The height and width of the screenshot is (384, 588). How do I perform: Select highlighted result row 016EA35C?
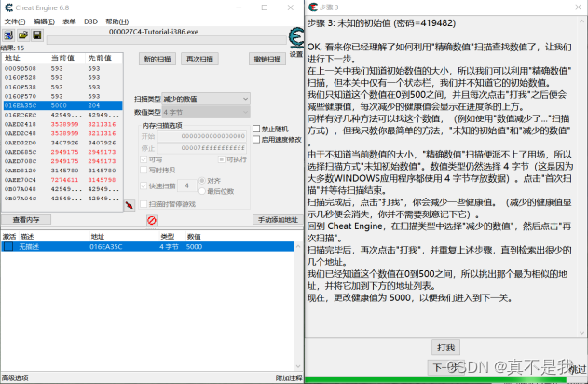(62, 105)
